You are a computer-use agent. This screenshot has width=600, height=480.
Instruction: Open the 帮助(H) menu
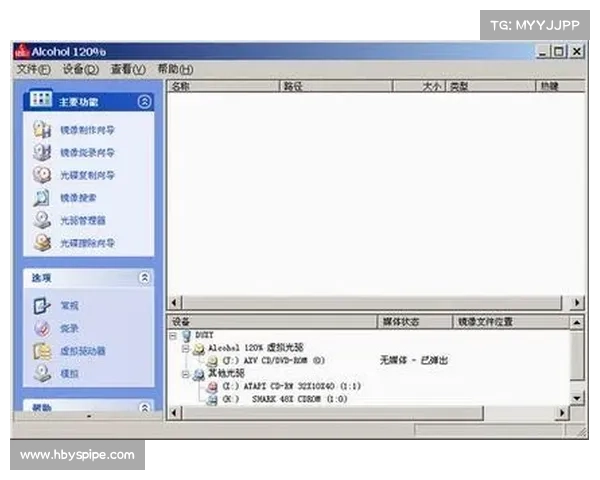[175, 69]
